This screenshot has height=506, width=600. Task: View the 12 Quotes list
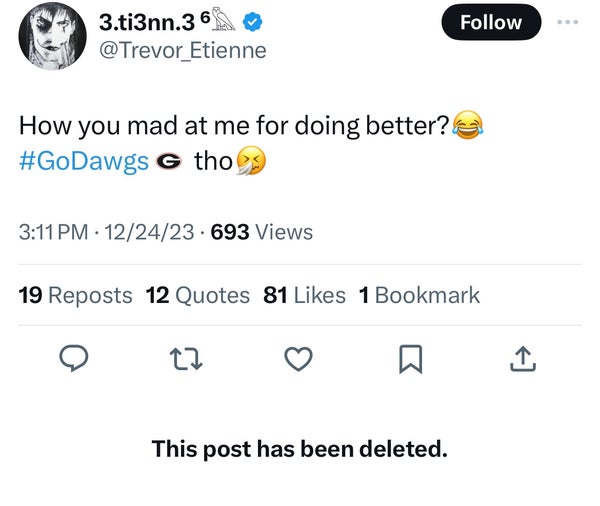pyautogui.click(x=198, y=295)
